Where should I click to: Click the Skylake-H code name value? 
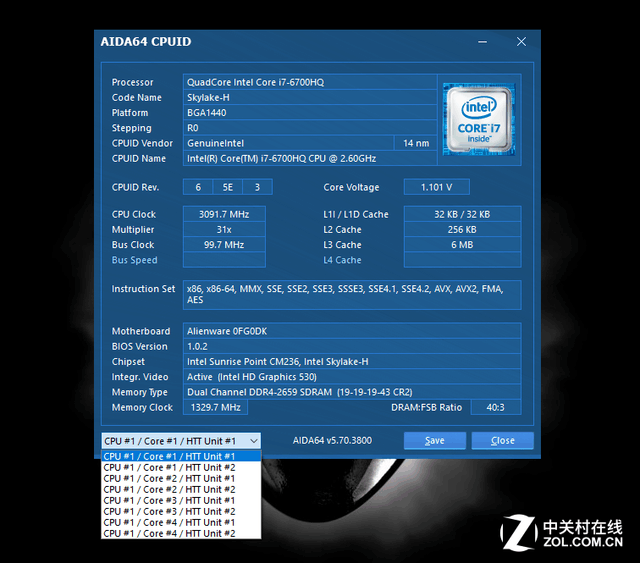click(x=310, y=98)
